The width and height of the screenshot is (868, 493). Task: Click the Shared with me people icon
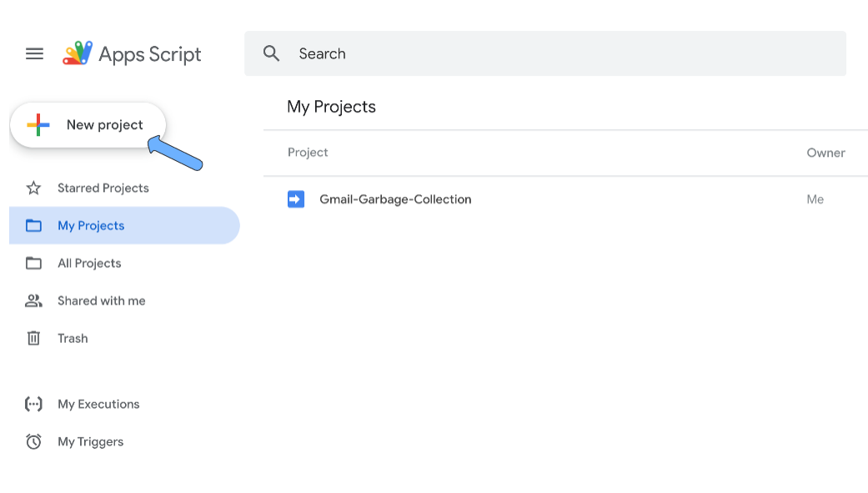(x=33, y=301)
